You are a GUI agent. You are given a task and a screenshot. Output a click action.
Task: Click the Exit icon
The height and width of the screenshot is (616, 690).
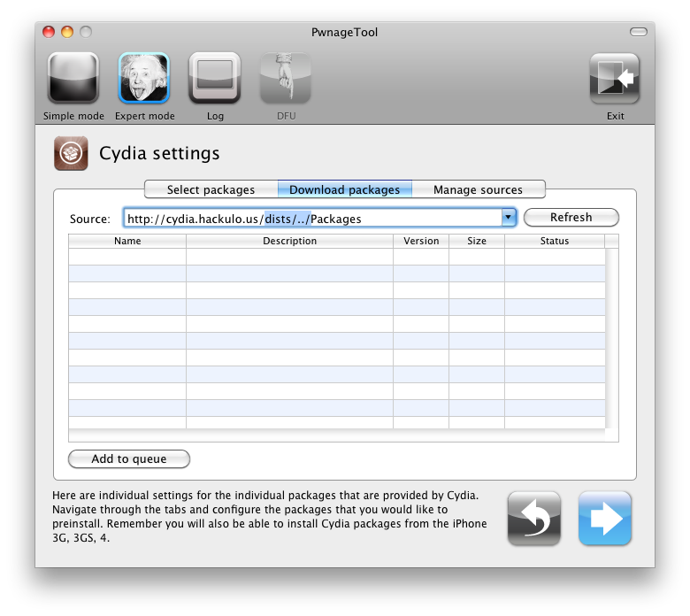tap(614, 78)
